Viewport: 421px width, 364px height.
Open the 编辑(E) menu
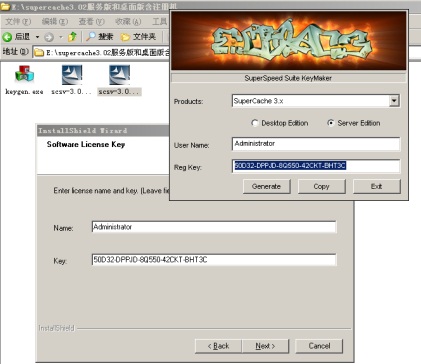coord(55,22)
